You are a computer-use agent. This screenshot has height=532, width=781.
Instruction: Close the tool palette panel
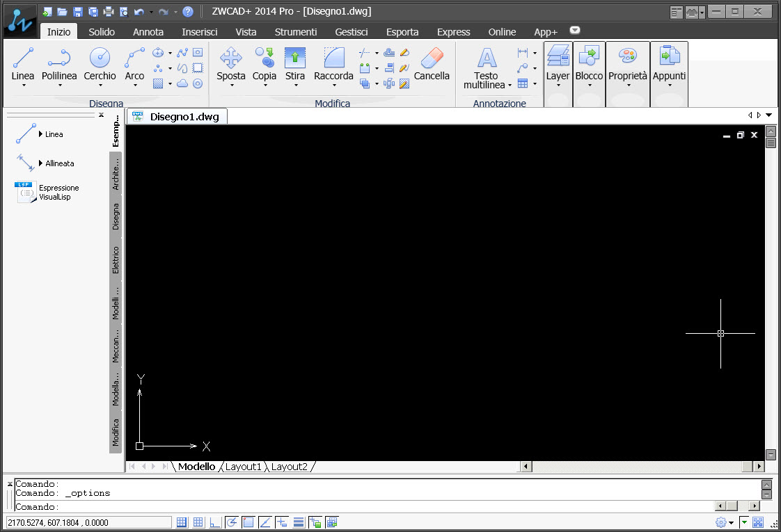101,115
